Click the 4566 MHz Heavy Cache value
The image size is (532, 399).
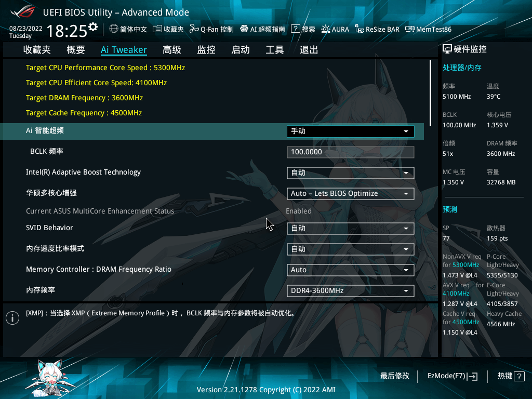pyautogui.click(x=501, y=324)
